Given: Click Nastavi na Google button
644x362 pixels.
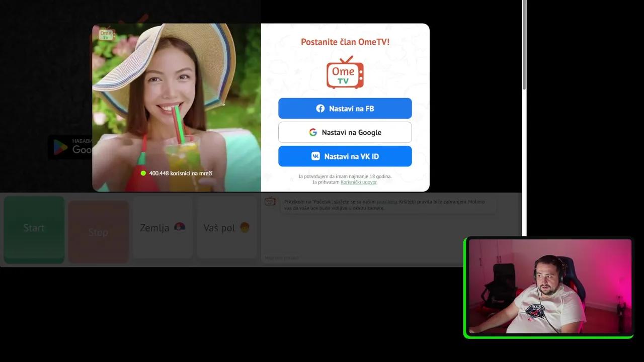Looking at the screenshot, I should [x=345, y=132].
